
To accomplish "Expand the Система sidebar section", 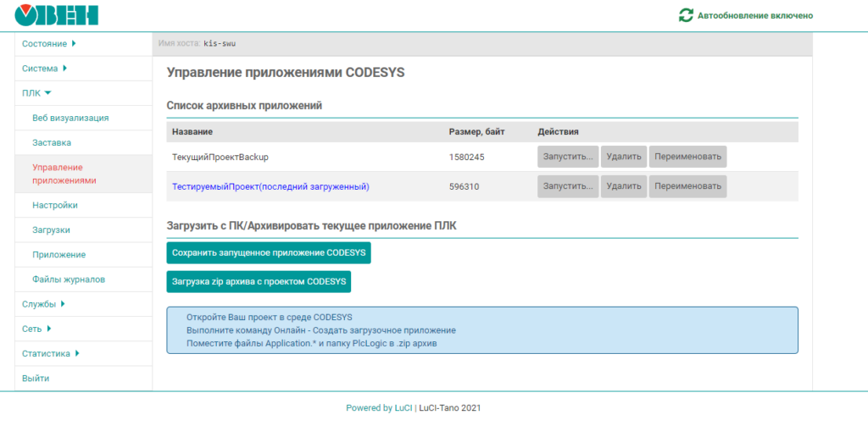I will 44,68.
